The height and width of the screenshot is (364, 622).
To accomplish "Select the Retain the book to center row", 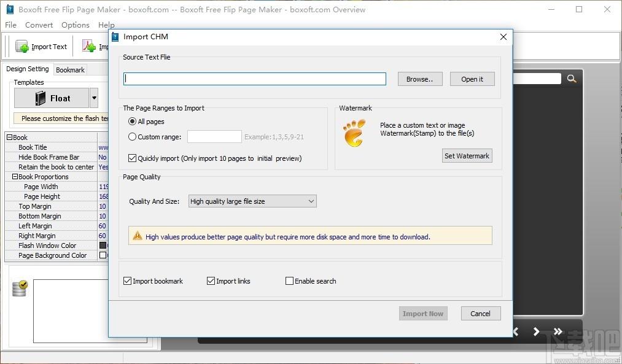I will coord(56,167).
